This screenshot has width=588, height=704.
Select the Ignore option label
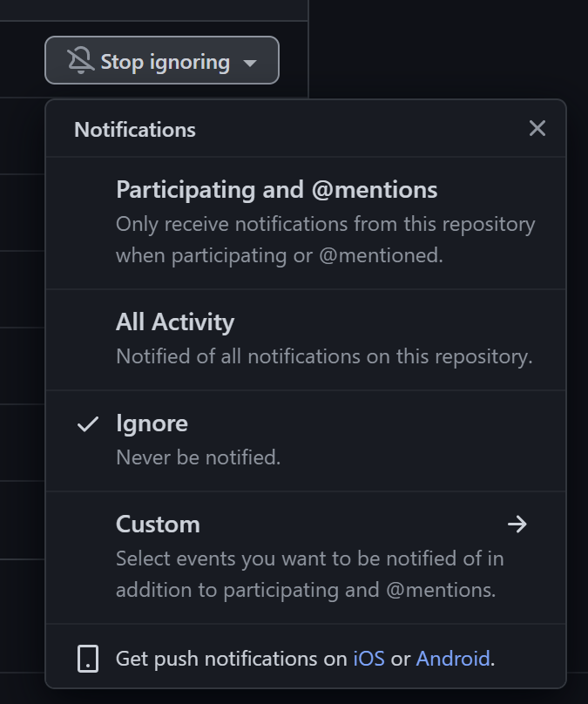152,423
